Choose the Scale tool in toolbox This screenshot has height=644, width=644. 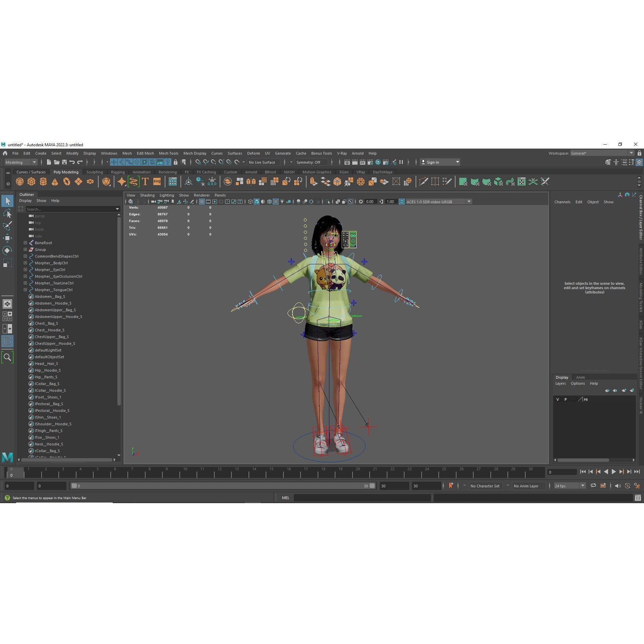pos(7,263)
